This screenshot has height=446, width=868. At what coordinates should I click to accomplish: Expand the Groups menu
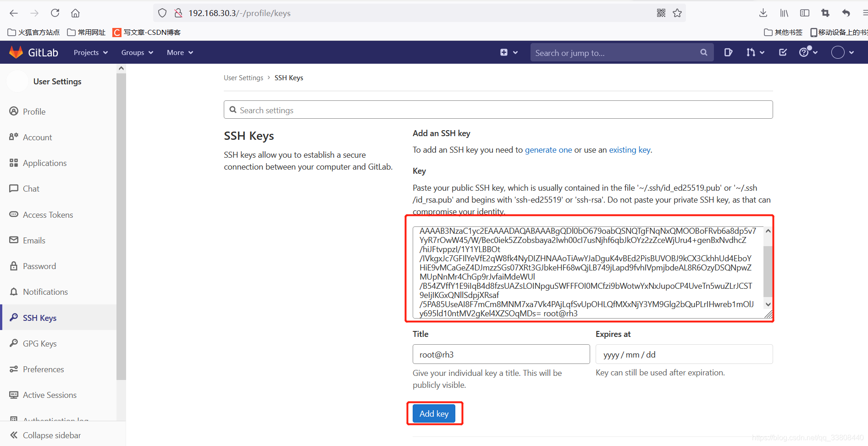click(137, 52)
